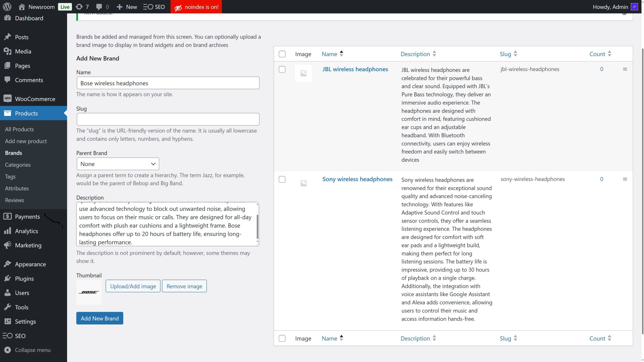Tick the select-all checkbox in table footer

point(282,338)
